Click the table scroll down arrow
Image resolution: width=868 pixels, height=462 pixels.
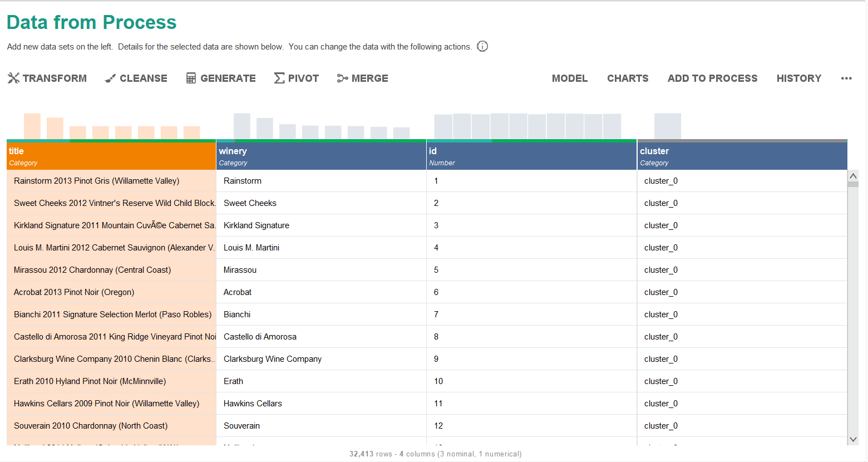pos(853,439)
